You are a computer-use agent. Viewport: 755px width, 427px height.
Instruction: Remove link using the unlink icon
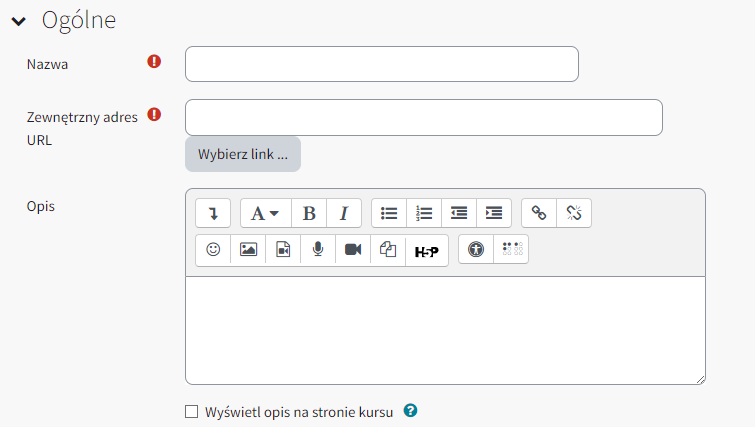tap(574, 213)
